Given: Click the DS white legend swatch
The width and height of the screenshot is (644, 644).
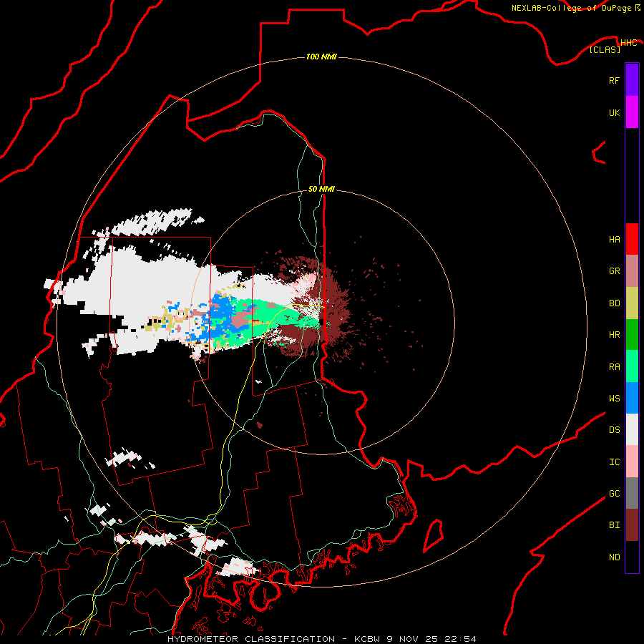Looking at the screenshot, I should pyautogui.click(x=632, y=429).
